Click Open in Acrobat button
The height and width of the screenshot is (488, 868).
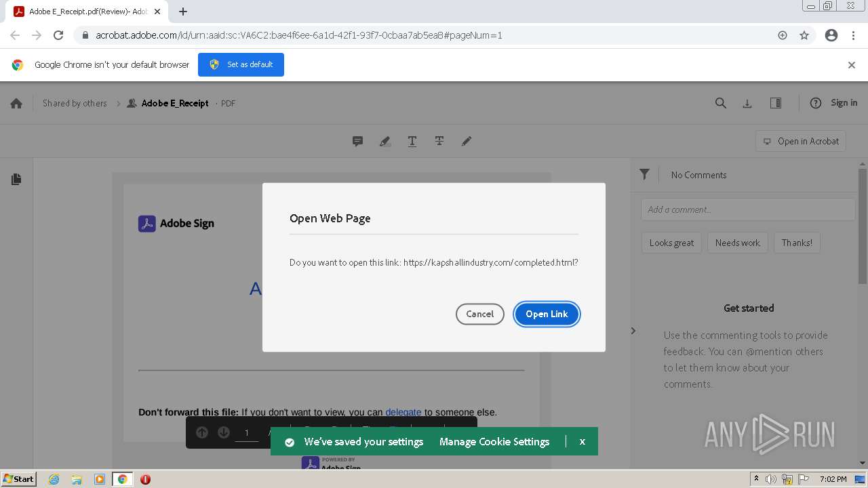click(x=801, y=141)
